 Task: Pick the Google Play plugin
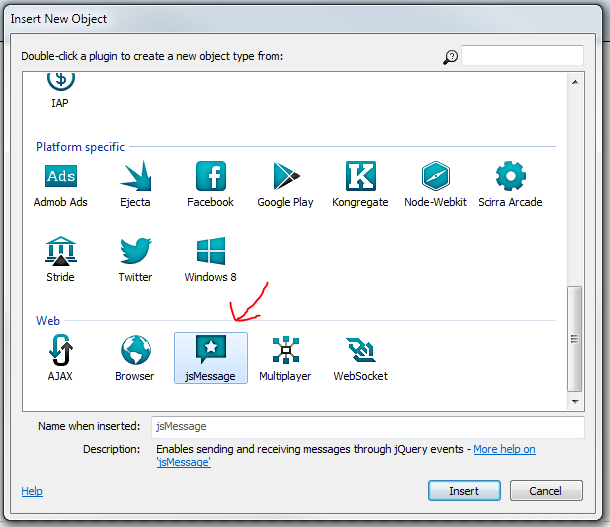coord(285,177)
